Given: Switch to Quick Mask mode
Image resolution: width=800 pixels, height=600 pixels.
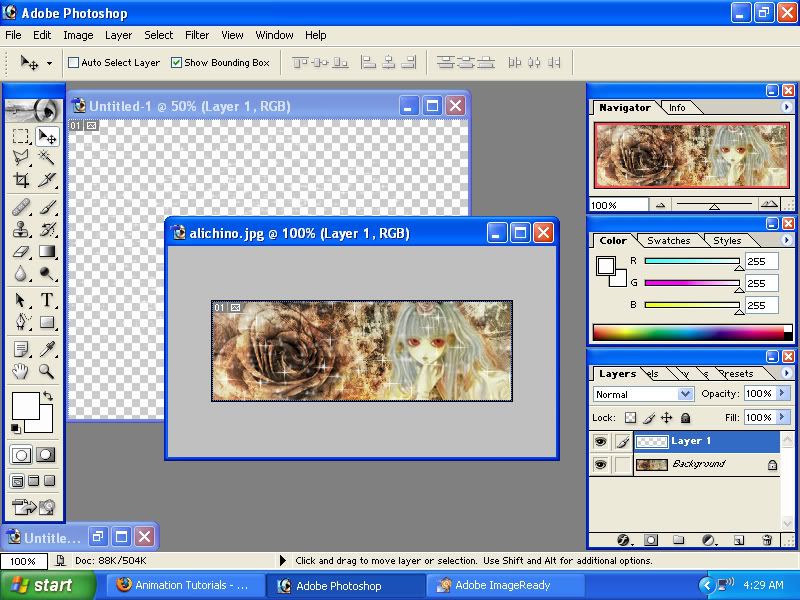Looking at the screenshot, I should [45, 455].
